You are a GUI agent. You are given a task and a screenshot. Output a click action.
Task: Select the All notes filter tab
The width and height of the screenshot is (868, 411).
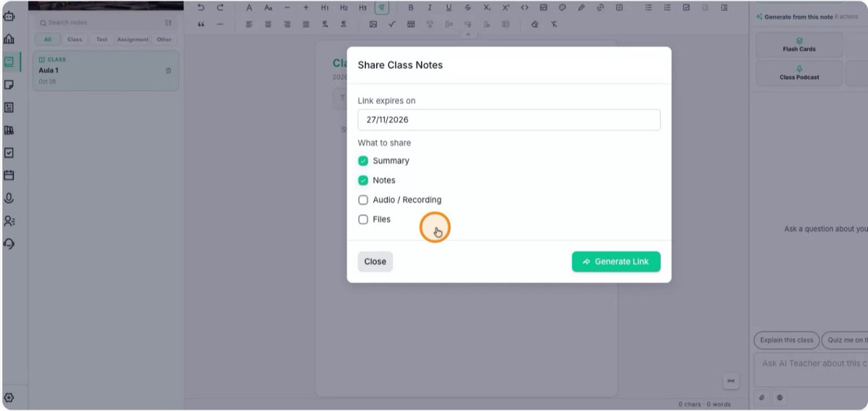tap(48, 40)
